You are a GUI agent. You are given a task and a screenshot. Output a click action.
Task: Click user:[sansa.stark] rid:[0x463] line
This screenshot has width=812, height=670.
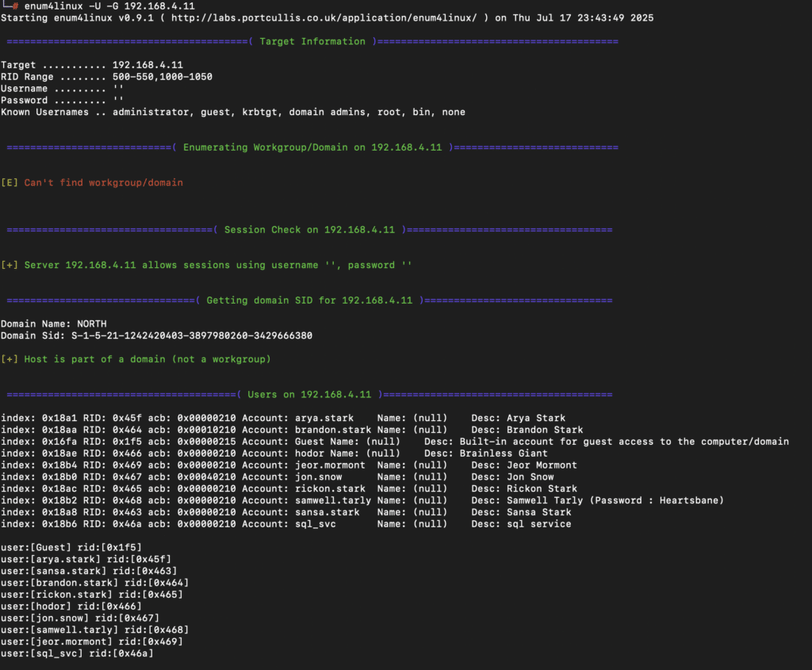coord(89,571)
